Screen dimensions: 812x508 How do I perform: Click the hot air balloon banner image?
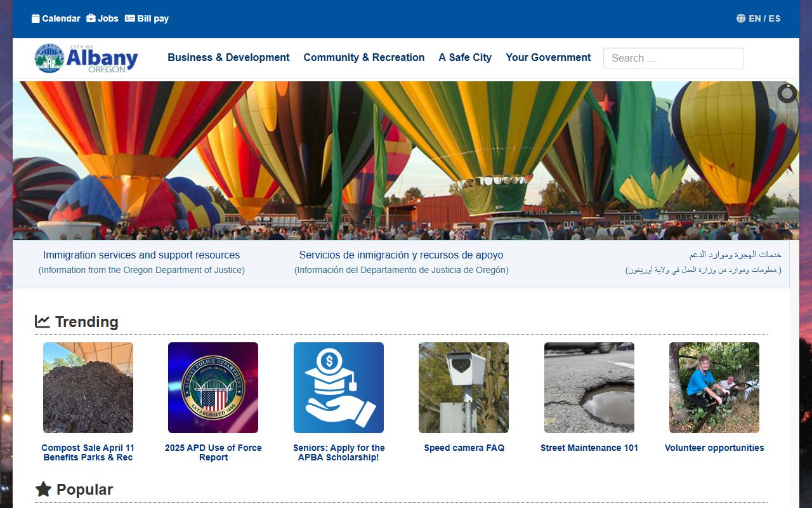click(406, 161)
